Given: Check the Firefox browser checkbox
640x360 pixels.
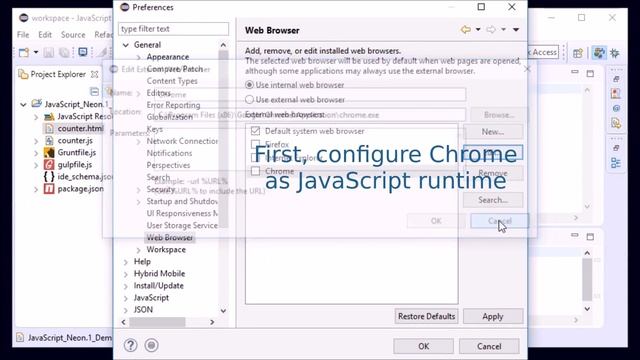Looking at the screenshot, I should [x=256, y=144].
